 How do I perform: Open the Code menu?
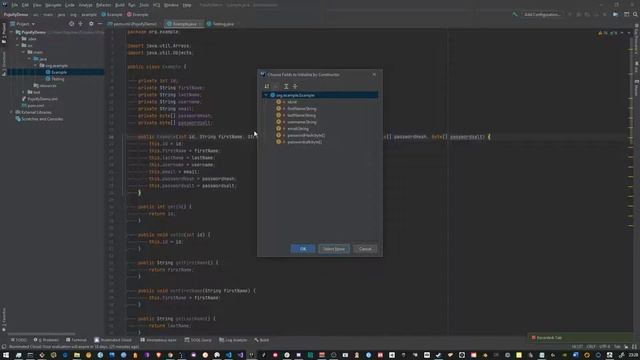click(70, 5)
